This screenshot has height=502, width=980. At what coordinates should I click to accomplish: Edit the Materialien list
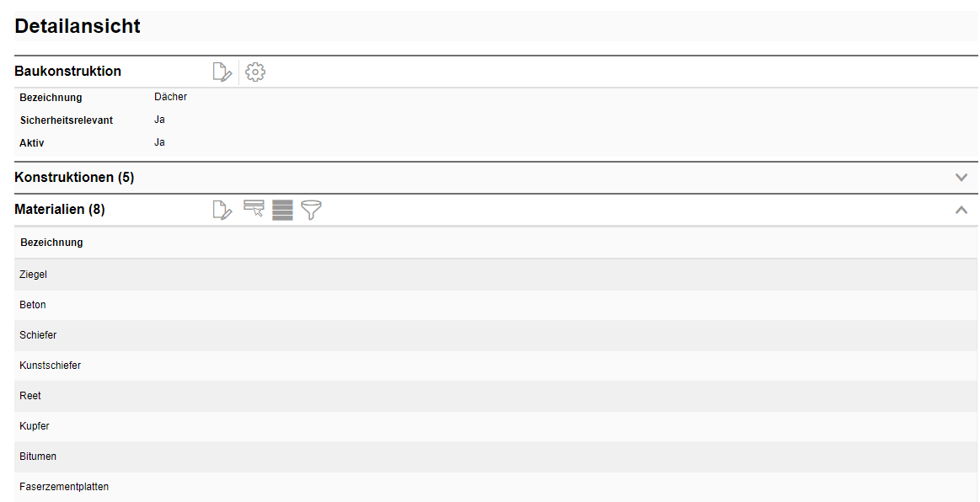click(222, 211)
